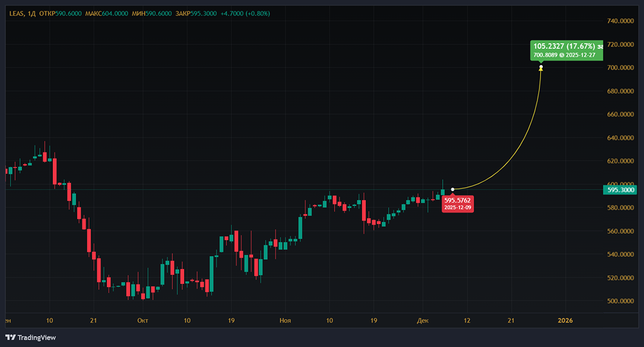Click the TradingView logo icon

[10, 337]
